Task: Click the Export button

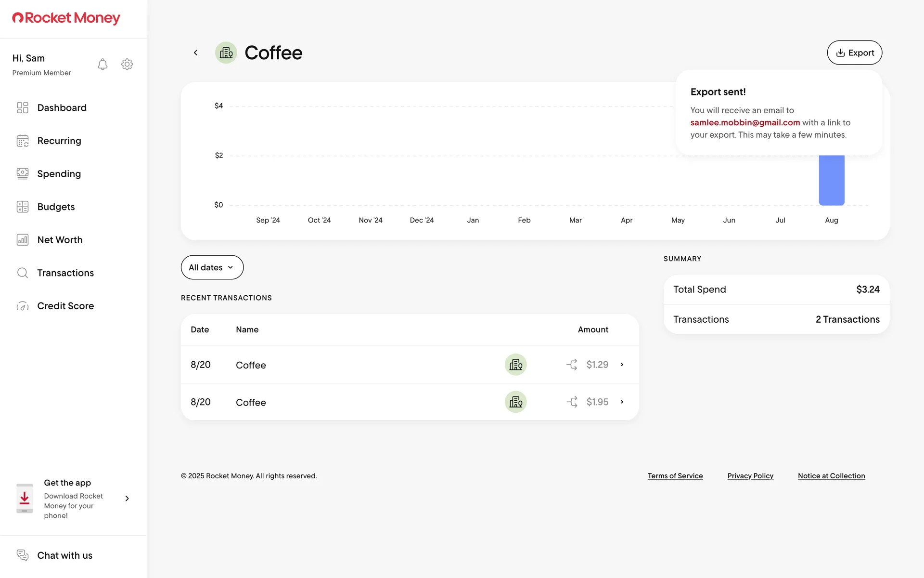Action: (x=854, y=53)
